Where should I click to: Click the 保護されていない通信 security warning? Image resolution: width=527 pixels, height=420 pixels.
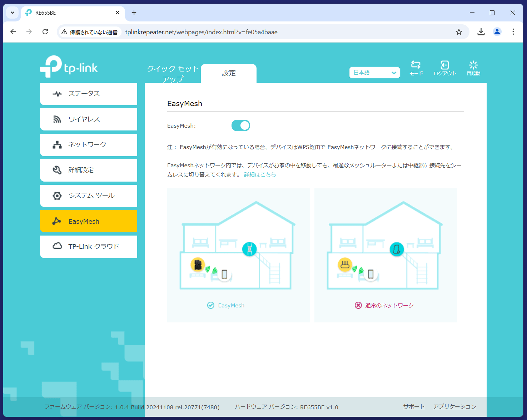tap(90, 32)
